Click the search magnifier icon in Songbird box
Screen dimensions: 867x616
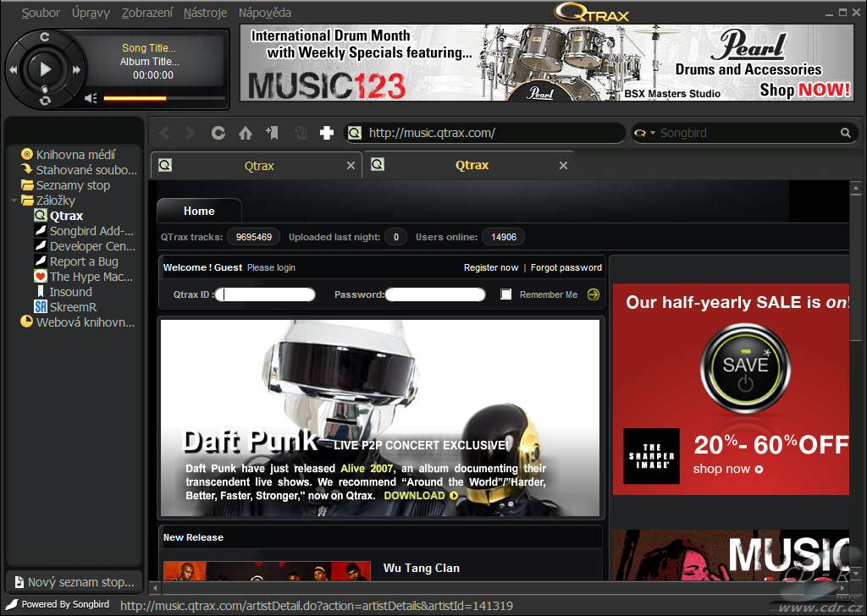[846, 133]
